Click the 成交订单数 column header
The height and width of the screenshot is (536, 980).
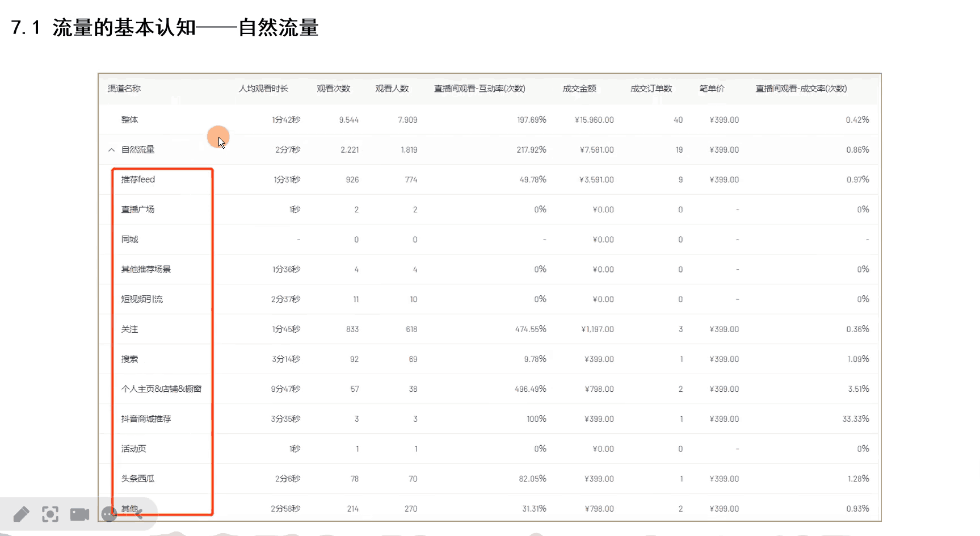651,89
